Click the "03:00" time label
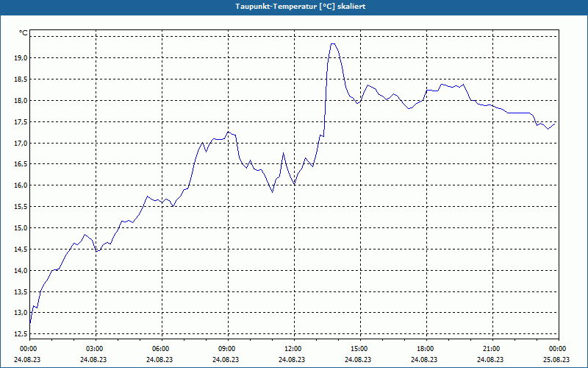The image size is (588, 368). click(x=96, y=349)
